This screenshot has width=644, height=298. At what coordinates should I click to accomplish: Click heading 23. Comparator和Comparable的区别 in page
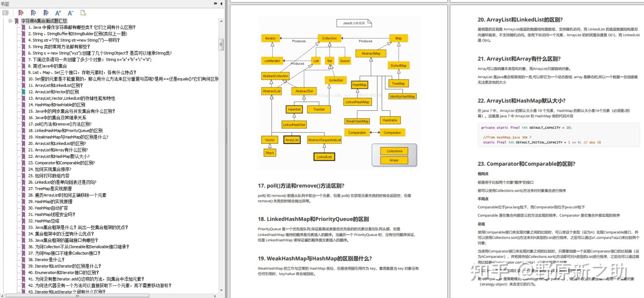point(526,164)
